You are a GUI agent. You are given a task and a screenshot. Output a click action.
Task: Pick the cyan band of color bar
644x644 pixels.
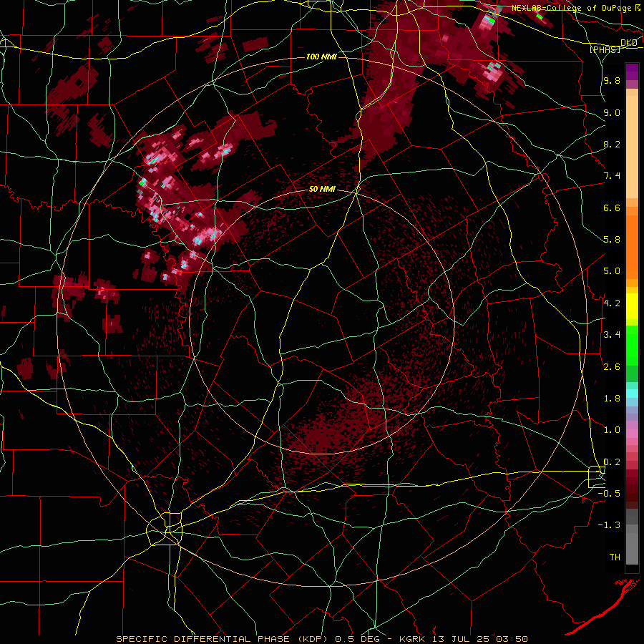point(632,394)
